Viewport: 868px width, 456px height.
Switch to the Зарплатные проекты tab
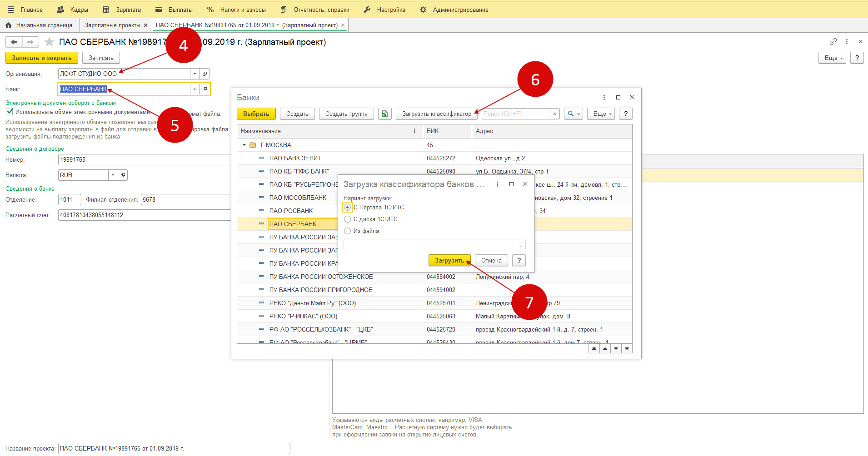[112, 25]
